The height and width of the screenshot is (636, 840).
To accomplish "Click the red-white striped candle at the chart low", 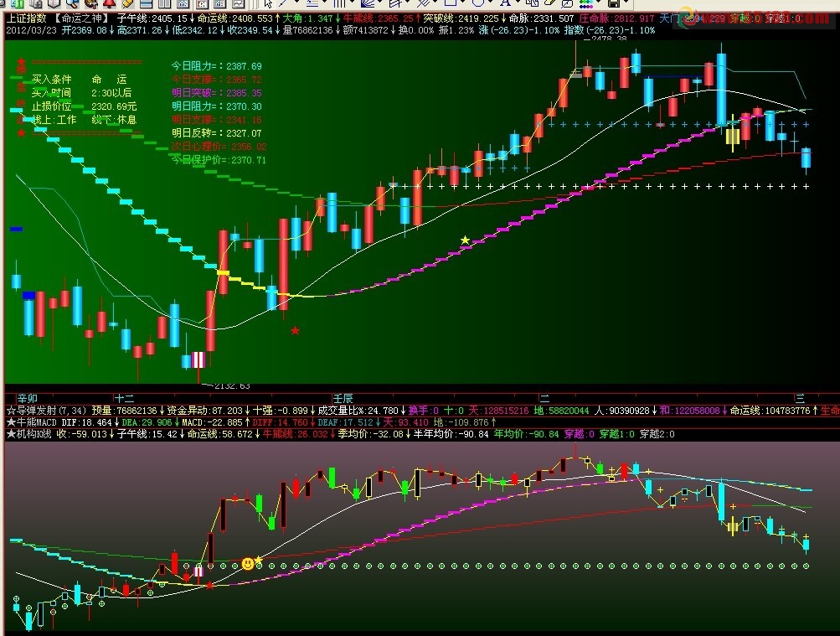I will (x=198, y=360).
